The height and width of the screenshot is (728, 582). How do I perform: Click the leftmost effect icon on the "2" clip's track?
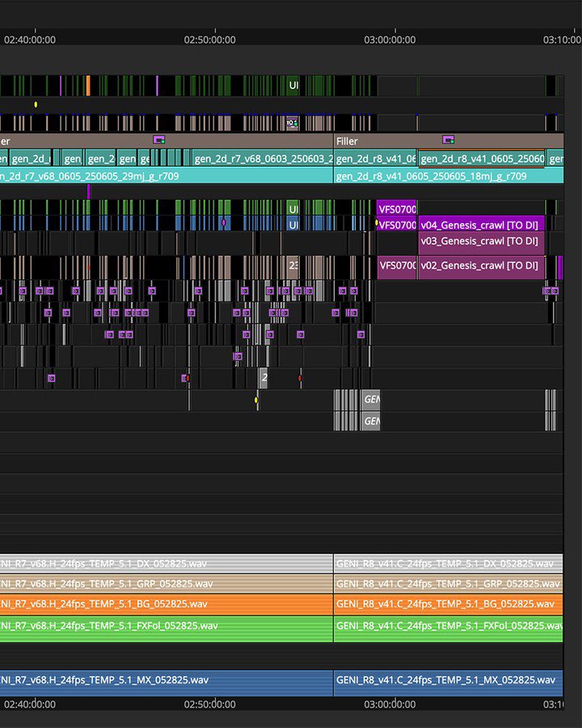click(52, 378)
